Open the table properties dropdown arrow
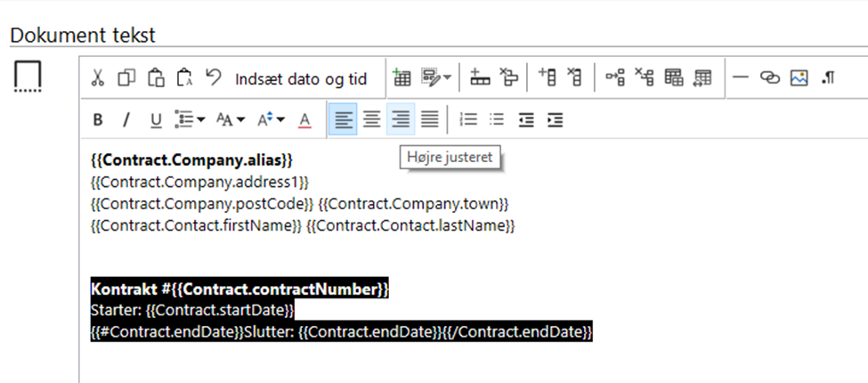This screenshot has width=868, height=383. click(x=447, y=78)
